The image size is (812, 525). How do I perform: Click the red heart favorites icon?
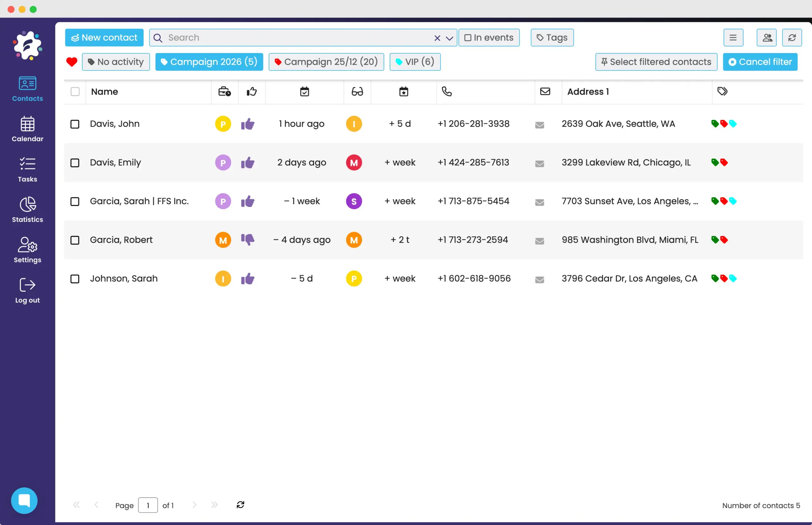coord(72,62)
